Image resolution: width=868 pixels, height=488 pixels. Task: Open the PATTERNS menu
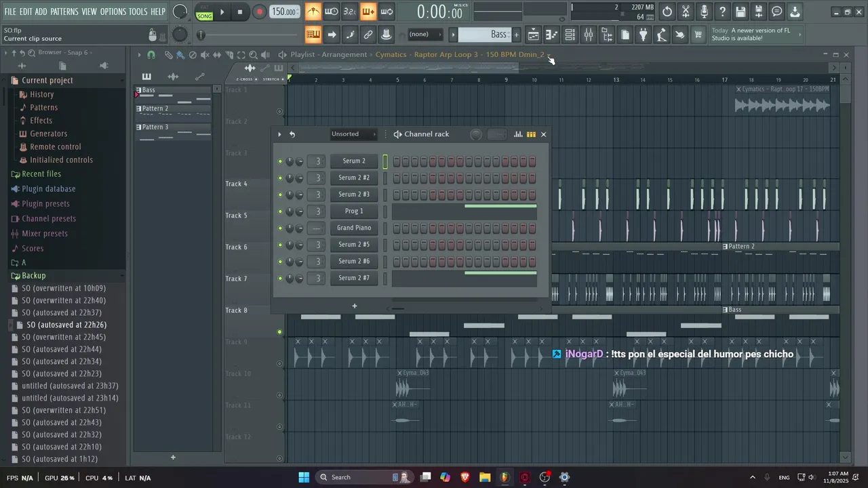[x=64, y=12]
